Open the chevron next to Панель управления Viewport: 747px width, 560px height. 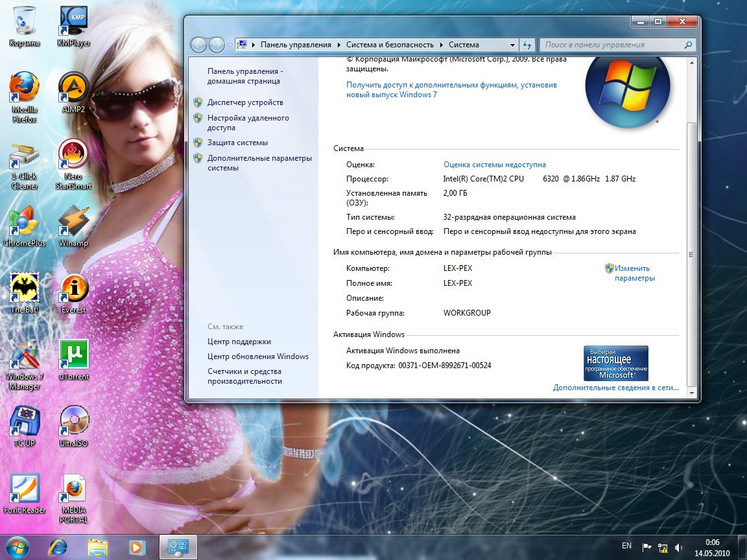pos(338,45)
